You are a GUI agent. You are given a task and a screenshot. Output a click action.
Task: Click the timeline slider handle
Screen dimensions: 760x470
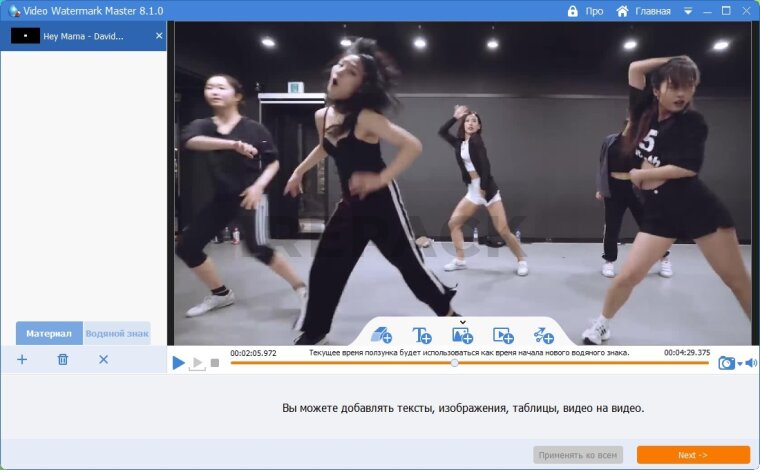pos(455,363)
